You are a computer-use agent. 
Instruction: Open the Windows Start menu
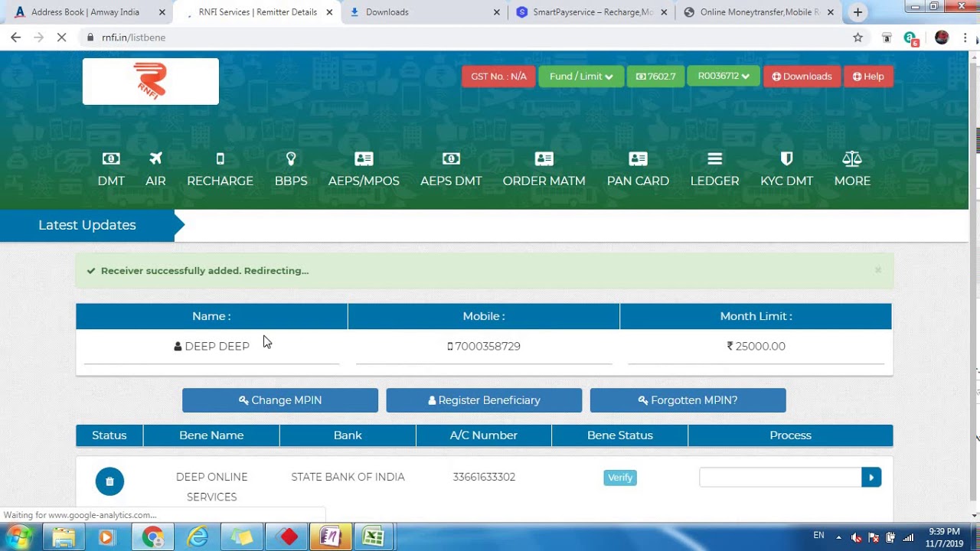(18, 536)
